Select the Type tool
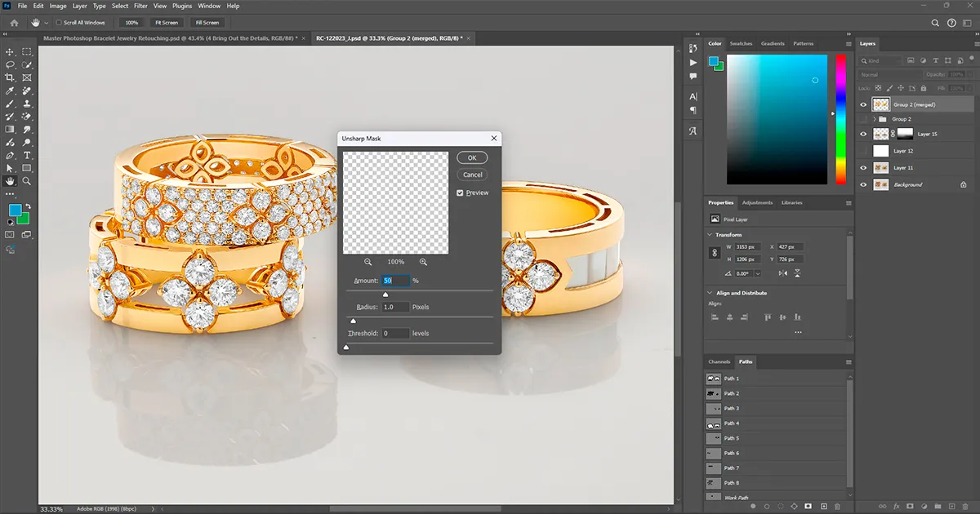 [x=27, y=156]
